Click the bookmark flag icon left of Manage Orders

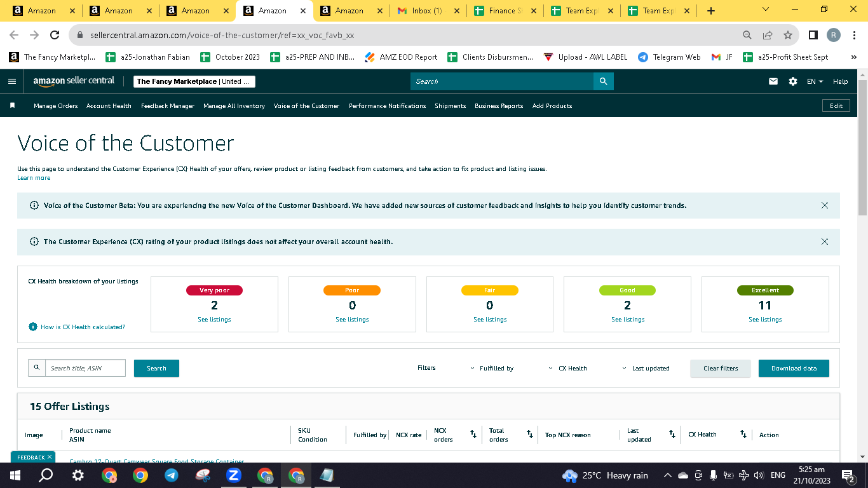[12, 105]
